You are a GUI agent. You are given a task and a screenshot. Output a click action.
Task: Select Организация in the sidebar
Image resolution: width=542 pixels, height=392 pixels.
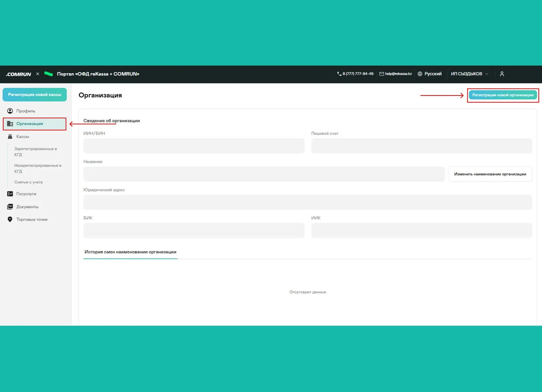[x=35, y=124]
